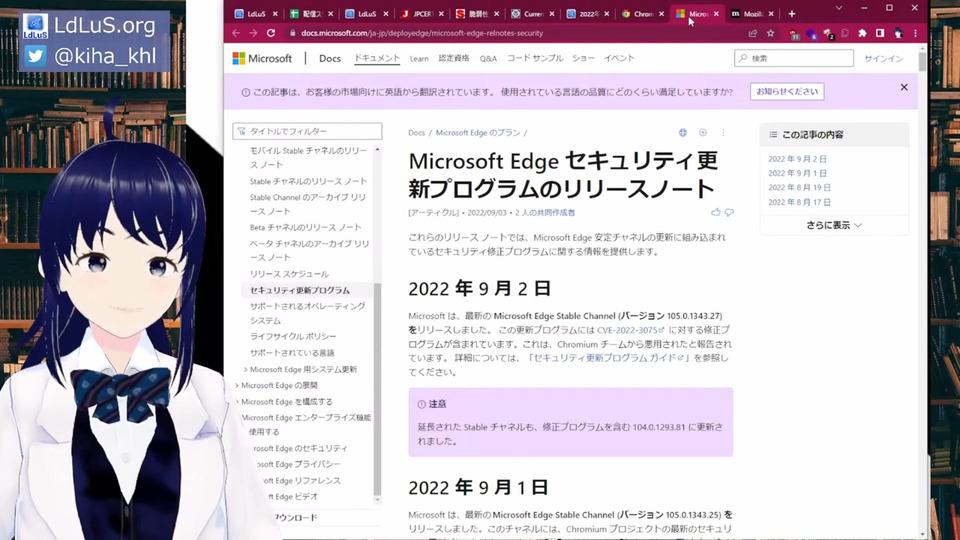This screenshot has width=960, height=540.
Task: Click the サインイン link
Action: pos(883,58)
